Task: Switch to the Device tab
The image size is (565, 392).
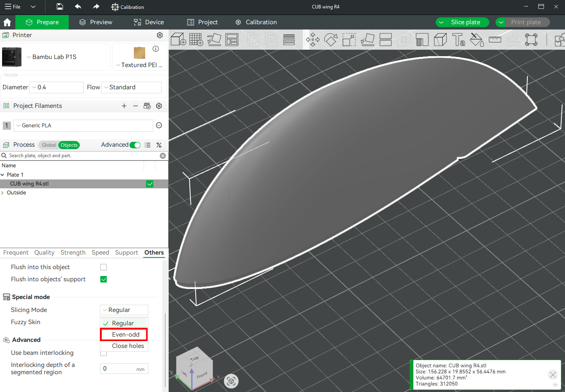Action: pyautogui.click(x=149, y=22)
